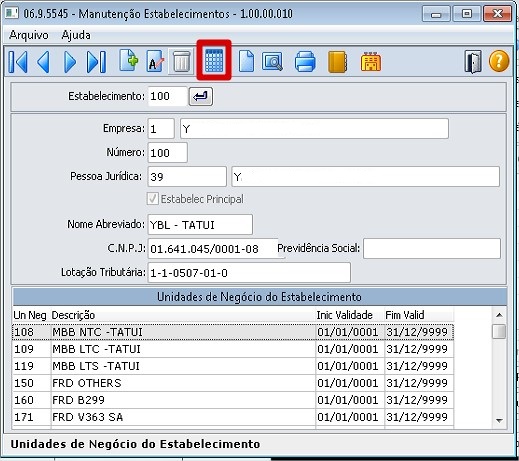Click the list scroll down arrow
This screenshot has height=461, width=519.
point(499,421)
